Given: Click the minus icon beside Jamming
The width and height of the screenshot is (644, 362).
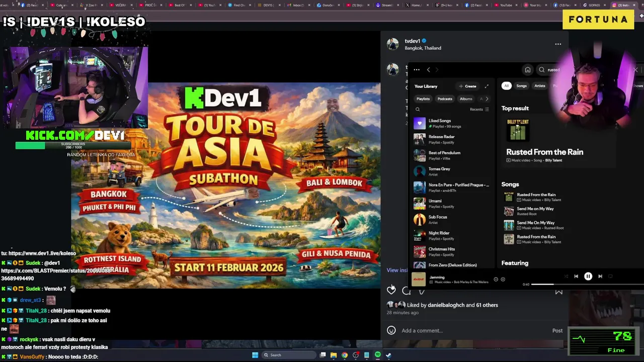Looking at the screenshot, I should click(496, 279).
